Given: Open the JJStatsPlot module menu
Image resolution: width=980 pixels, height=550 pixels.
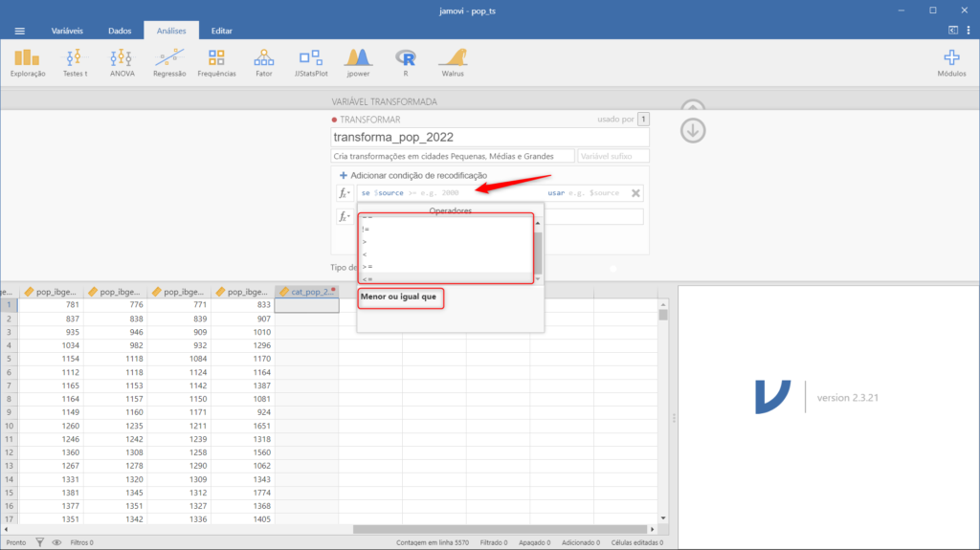Looking at the screenshot, I should click(x=311, y=63).
